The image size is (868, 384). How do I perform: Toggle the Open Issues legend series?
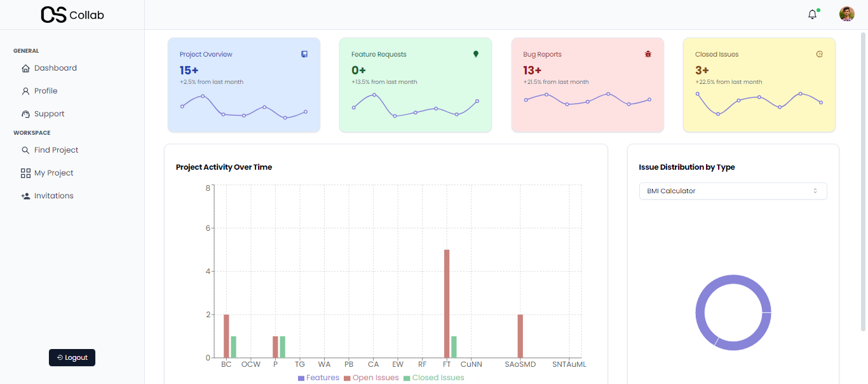pos(371,378)
